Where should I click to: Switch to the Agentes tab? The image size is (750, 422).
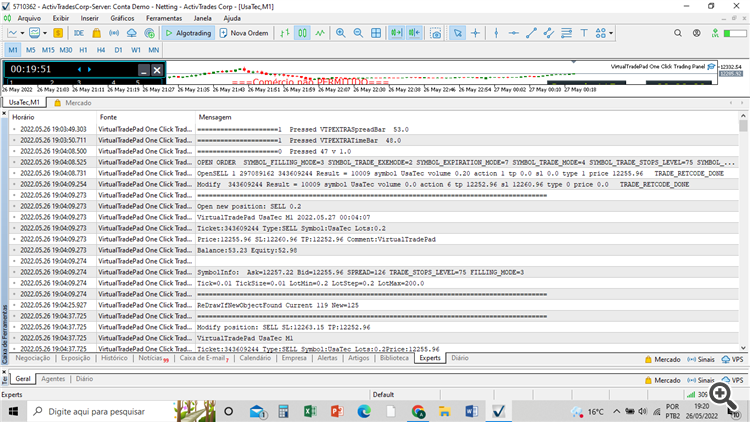point(53,378)
